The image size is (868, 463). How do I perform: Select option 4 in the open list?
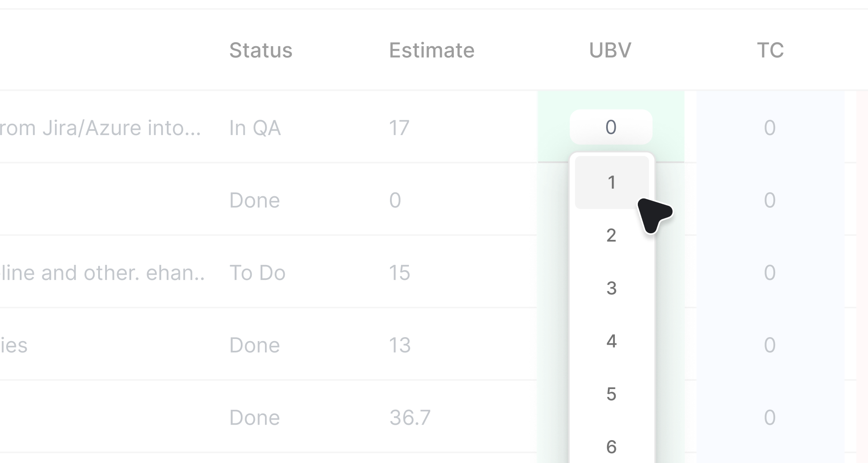[x=611, y=341]
